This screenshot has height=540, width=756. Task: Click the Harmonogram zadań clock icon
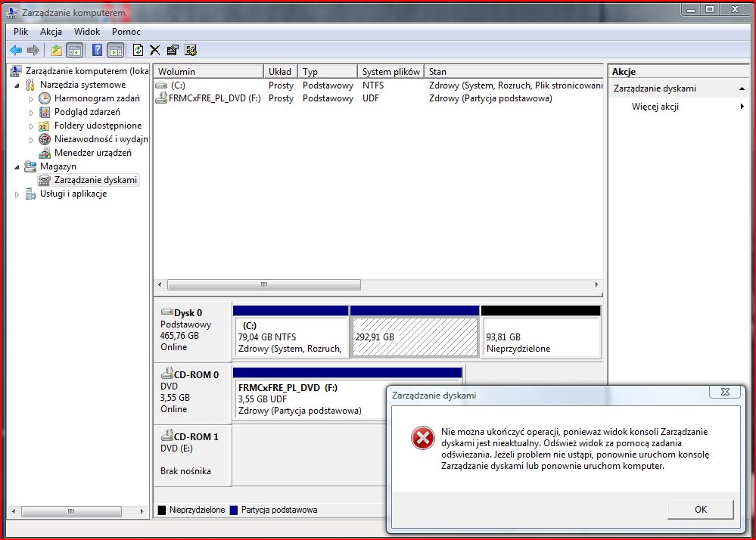click(45, 98)
